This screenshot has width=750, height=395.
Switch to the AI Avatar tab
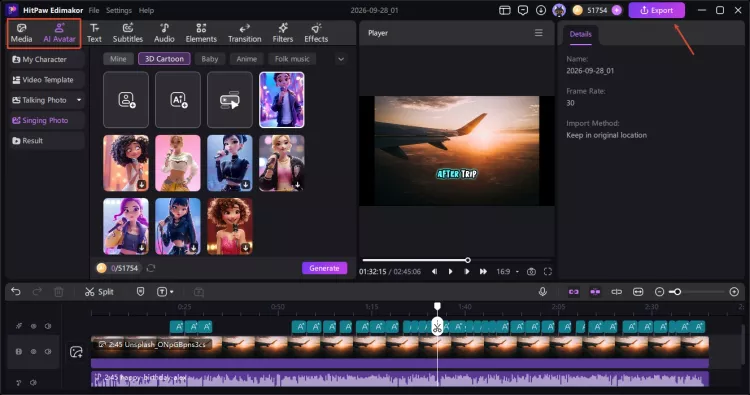tap(59, 33)
